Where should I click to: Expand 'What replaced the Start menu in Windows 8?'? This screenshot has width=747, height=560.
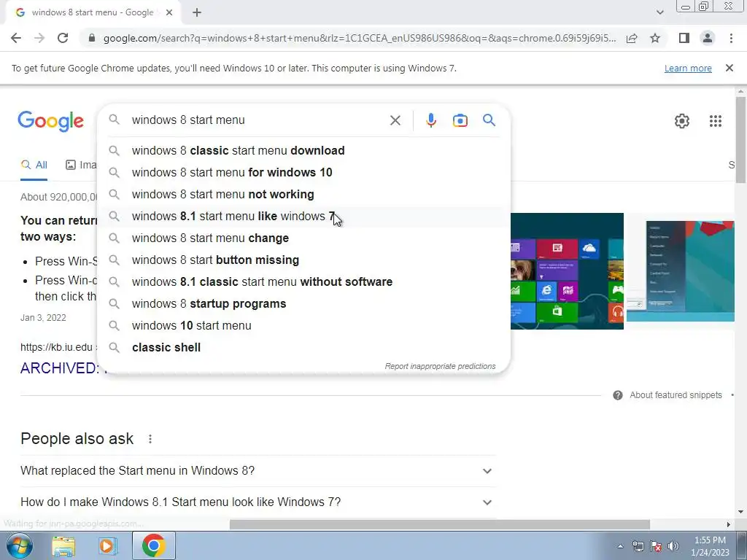tap(258, 471)
